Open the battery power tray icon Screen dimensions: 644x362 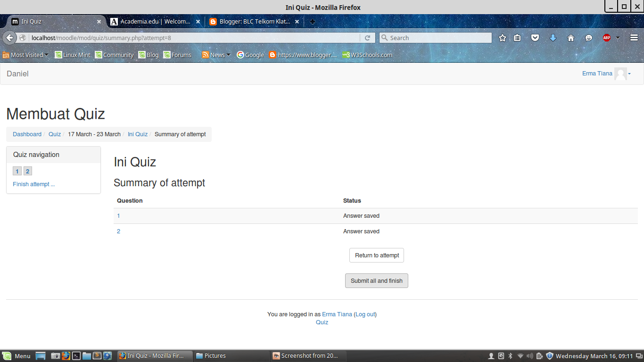539,356
